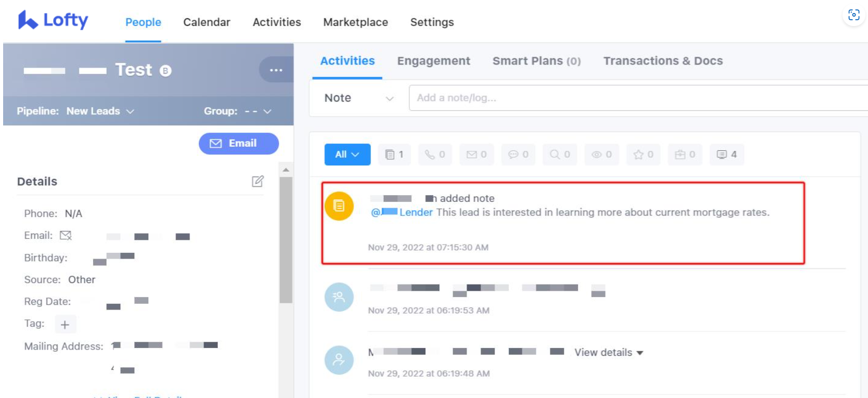Open the Note type dropdown
Viewport: 868px width, 398px height.
(359, 98)
